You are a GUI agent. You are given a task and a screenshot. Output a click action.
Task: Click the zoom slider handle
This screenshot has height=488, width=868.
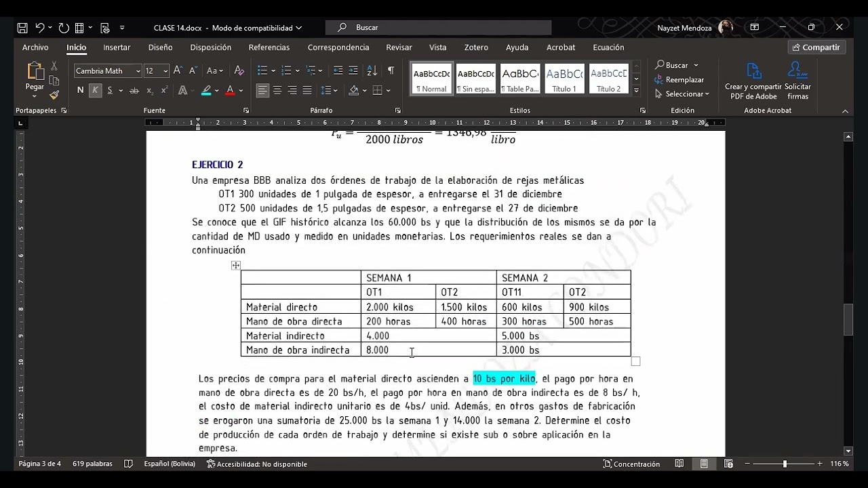tap(785, 464)
